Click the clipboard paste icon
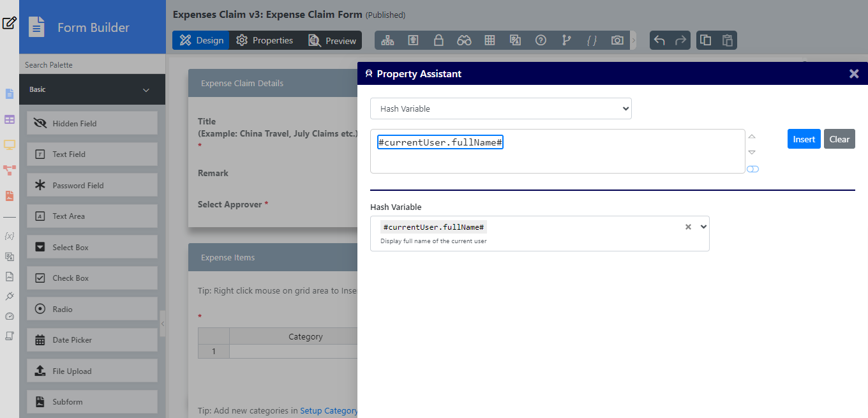 pos(727,40)
